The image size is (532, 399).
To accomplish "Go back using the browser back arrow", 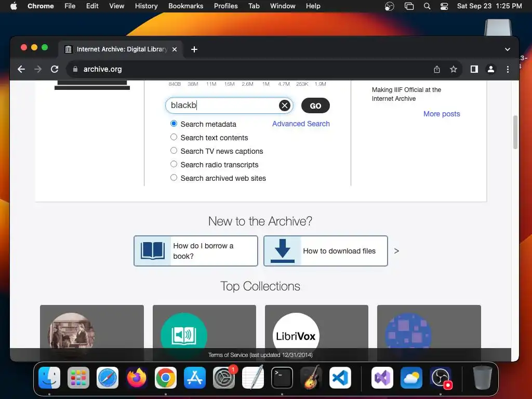I will point(21,69).
